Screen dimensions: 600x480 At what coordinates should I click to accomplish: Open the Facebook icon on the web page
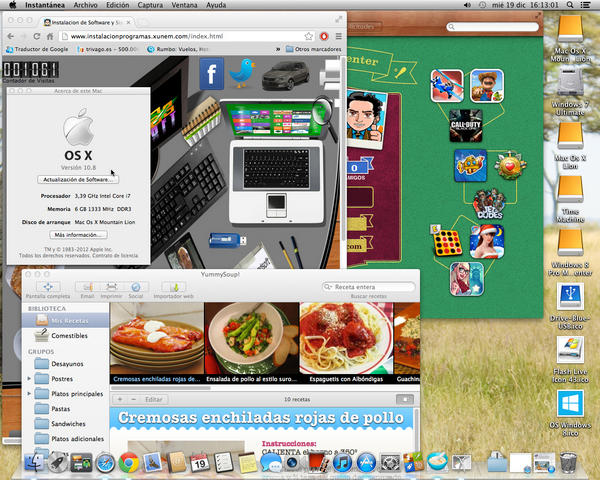(x=212, y=74)
